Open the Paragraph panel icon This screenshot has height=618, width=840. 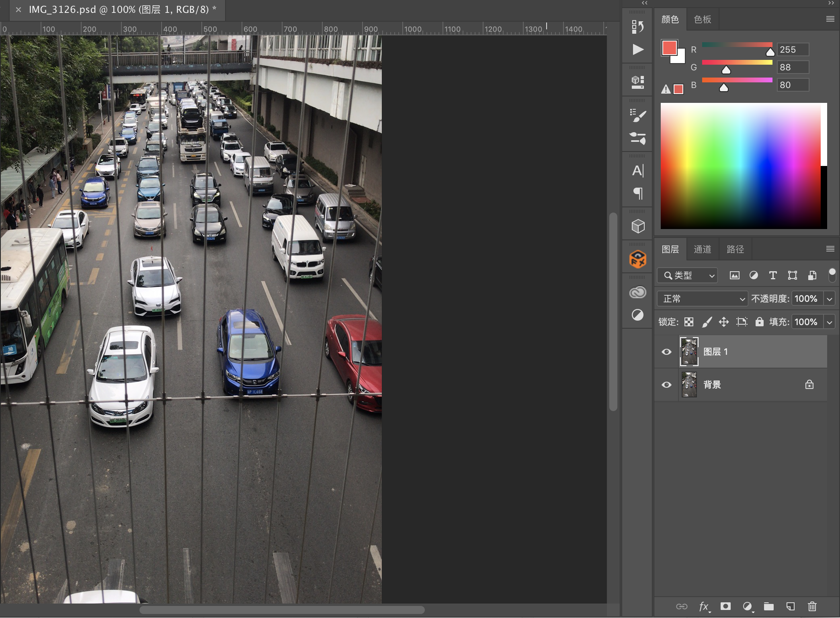point(637,193)
